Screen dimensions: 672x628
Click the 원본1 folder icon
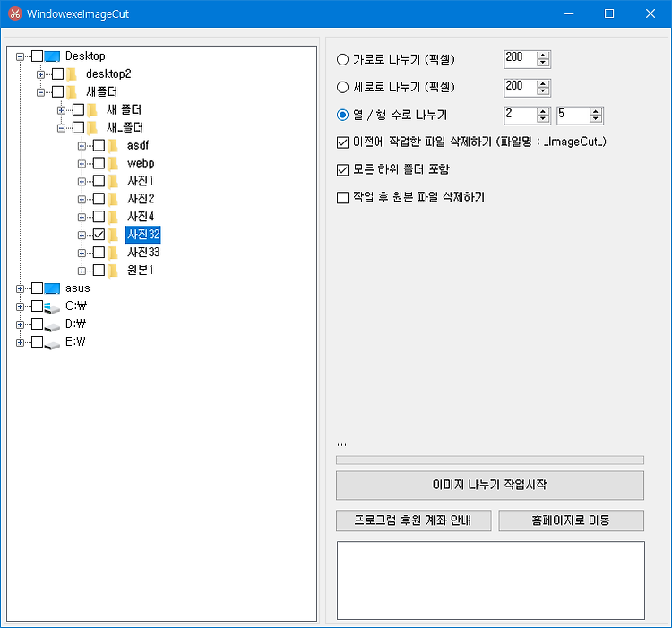113,271
